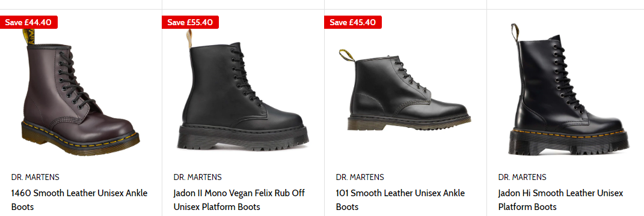Image resolution: width=644 pixels, height=216 pixels.
Task: Click the chunky platform sole of Jadon II boot
Action: 243,138
